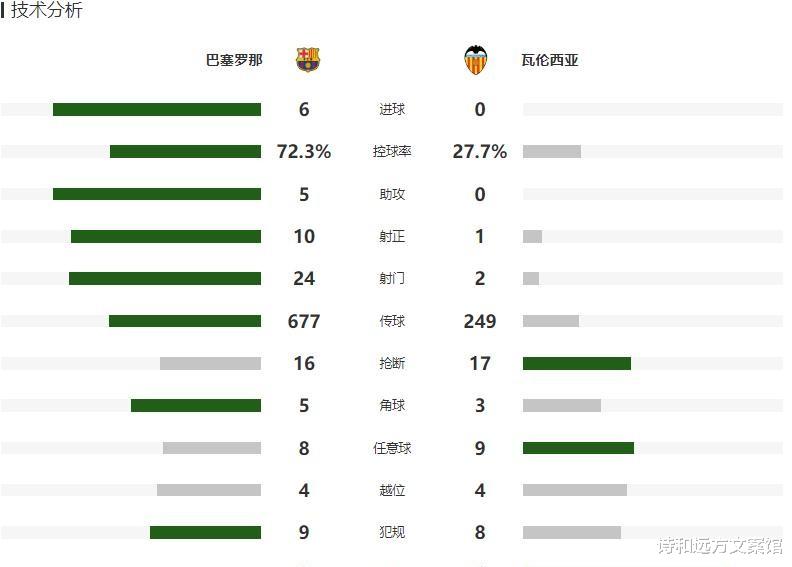Select the 瓦伦西亚 team name
Image resolution: width=792 pixels, height=567 pixels.
pos(550,60)
